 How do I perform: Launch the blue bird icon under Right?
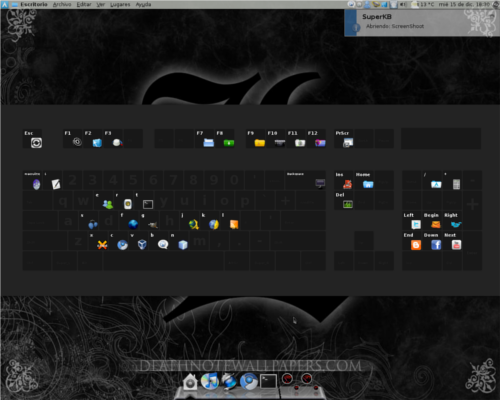[x=456, y=225]
